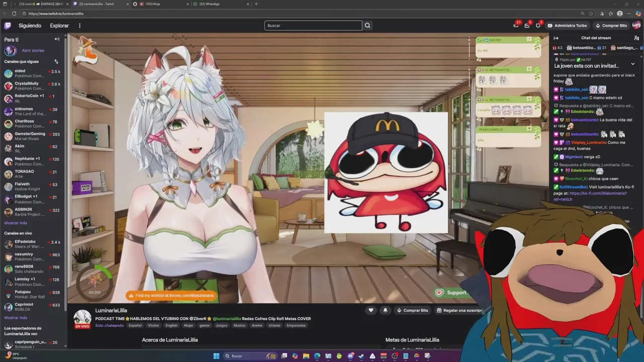
Task: Expand followed channels with first Mostrar más
Action: tap(16, 223)
